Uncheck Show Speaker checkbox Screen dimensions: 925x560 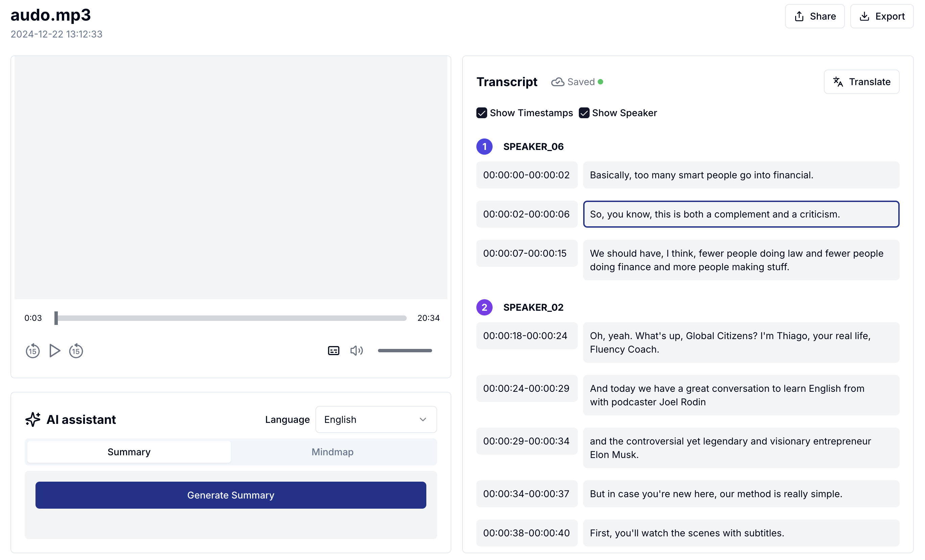coord(584,113)
